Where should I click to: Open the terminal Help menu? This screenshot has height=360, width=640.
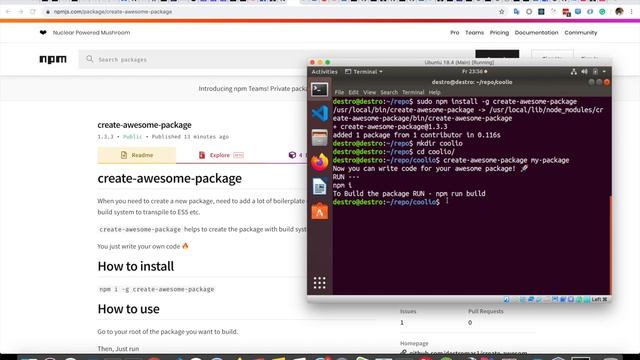click(x=434, y=92)
